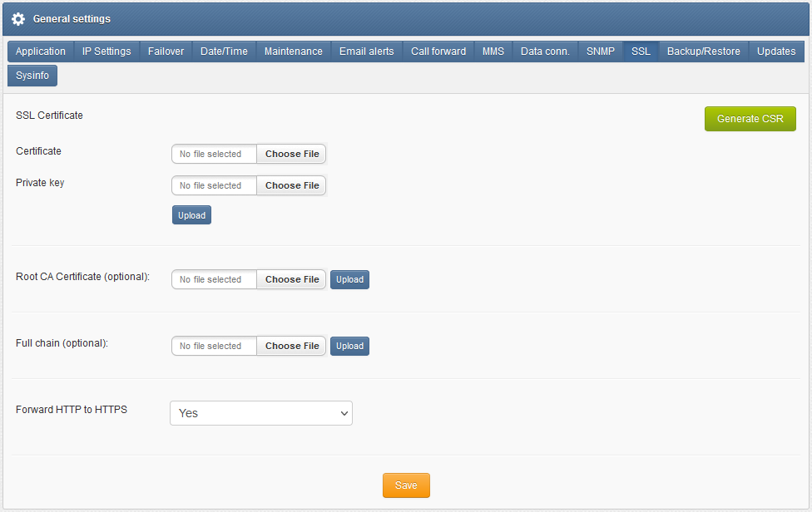The height and width of the screenshot is (512, 812).
Task: Expand the Forward HTTP to HTTPS dropdown
Action: pyautogui.click(x=261, y=413)
